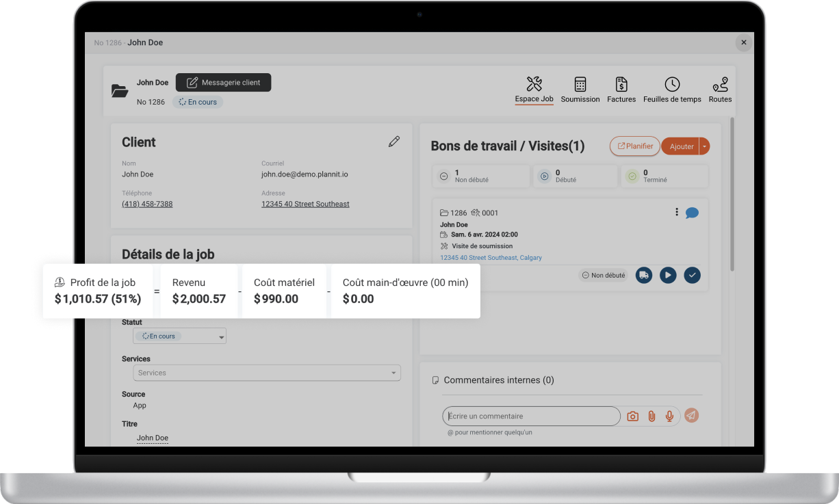Image resolution: width=839 pixels, height=504 pixels.
Task: Click the Planifier button
Action: coord(634,146)
